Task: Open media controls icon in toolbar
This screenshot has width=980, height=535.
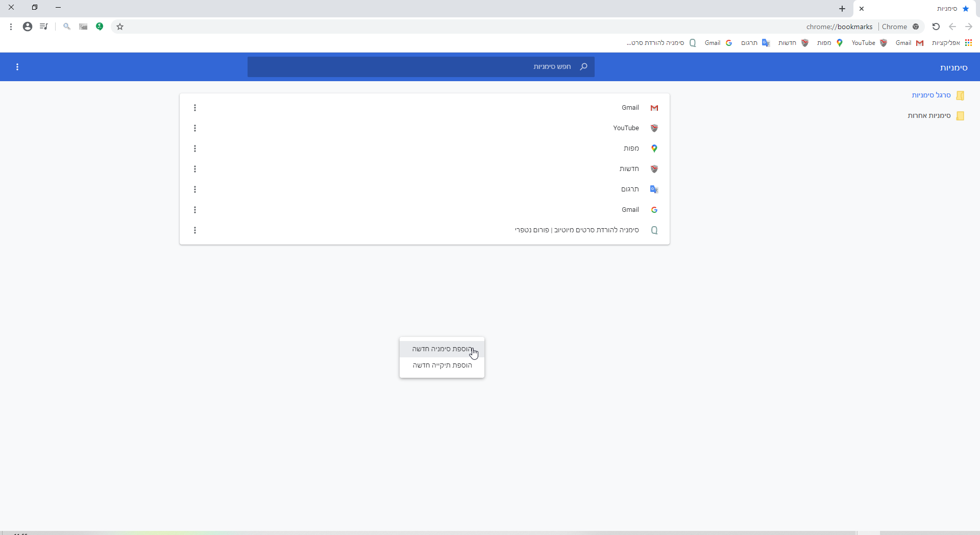Action: point(44,27)
